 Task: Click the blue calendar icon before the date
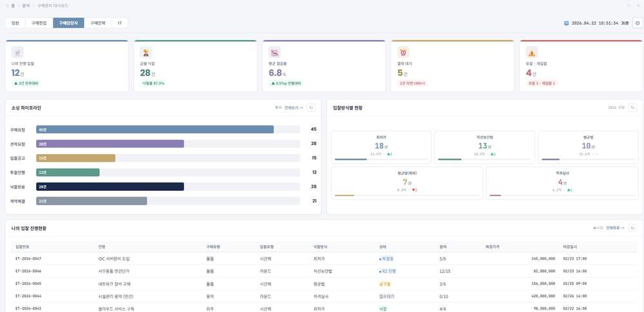pos(567,23)
